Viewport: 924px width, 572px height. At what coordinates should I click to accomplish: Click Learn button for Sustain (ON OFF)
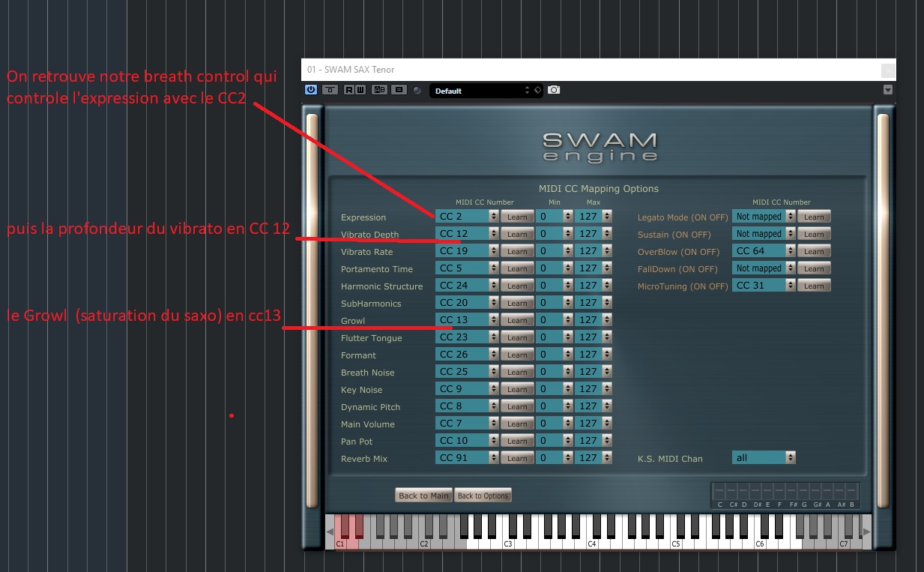pyautogui.click(x=814, y=235)
